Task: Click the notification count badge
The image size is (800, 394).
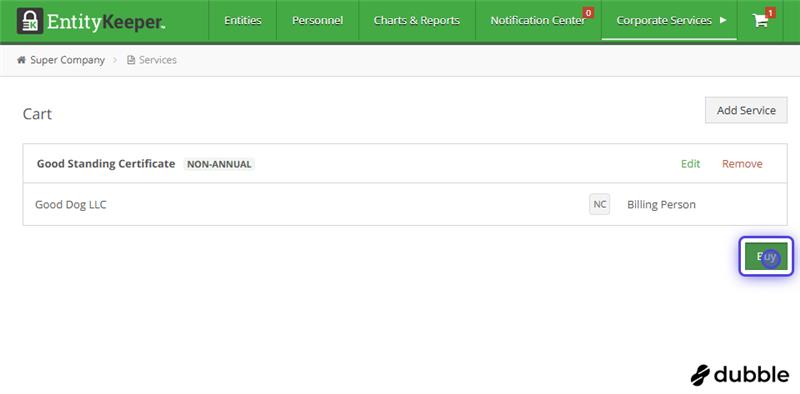Action: (588, 13)
